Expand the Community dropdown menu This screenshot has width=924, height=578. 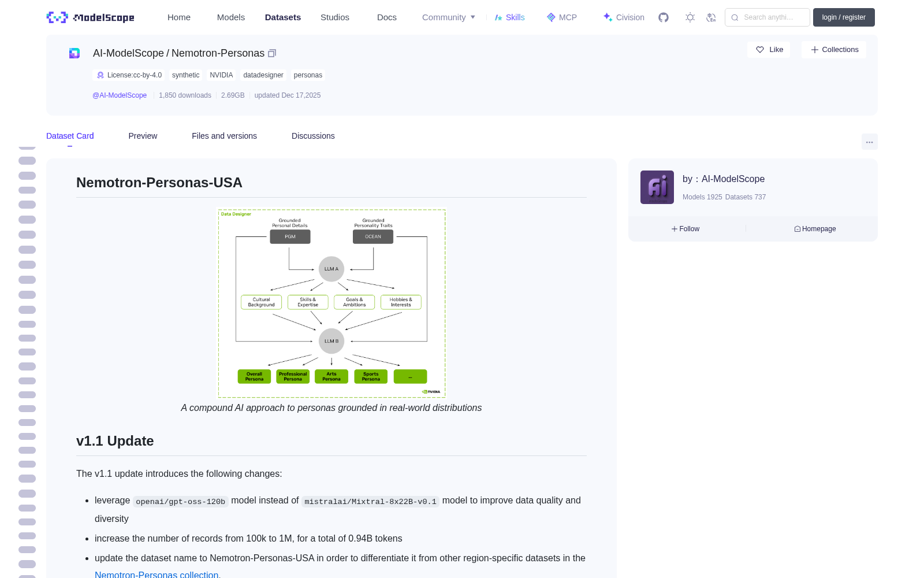(x=449, y=17)
